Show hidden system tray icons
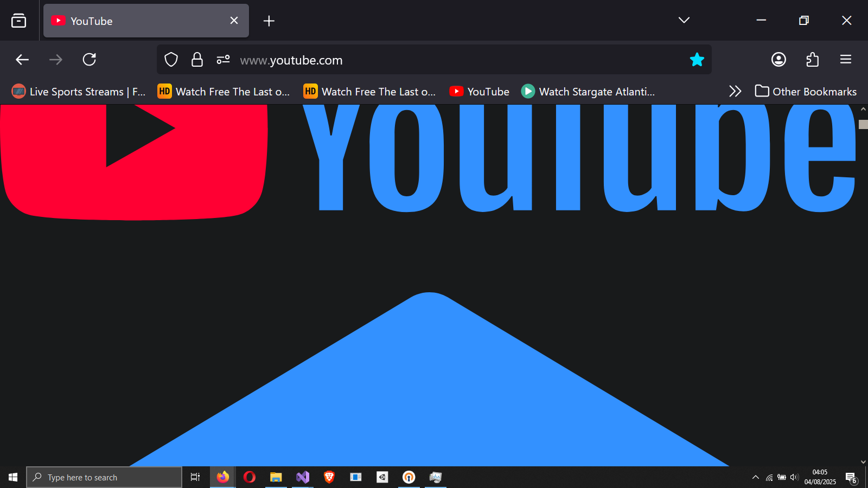The width and height of the screenshot is (868, 488). (755, 477)
